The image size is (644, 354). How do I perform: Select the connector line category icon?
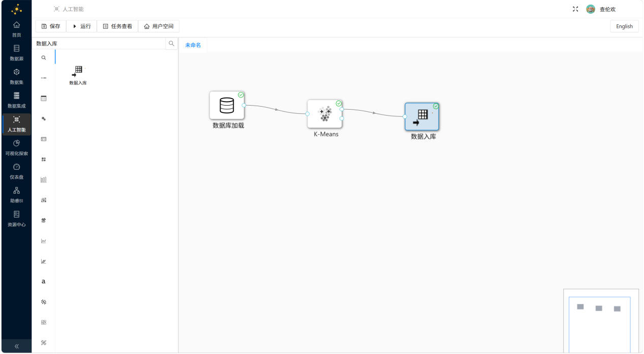click(44, 78)
